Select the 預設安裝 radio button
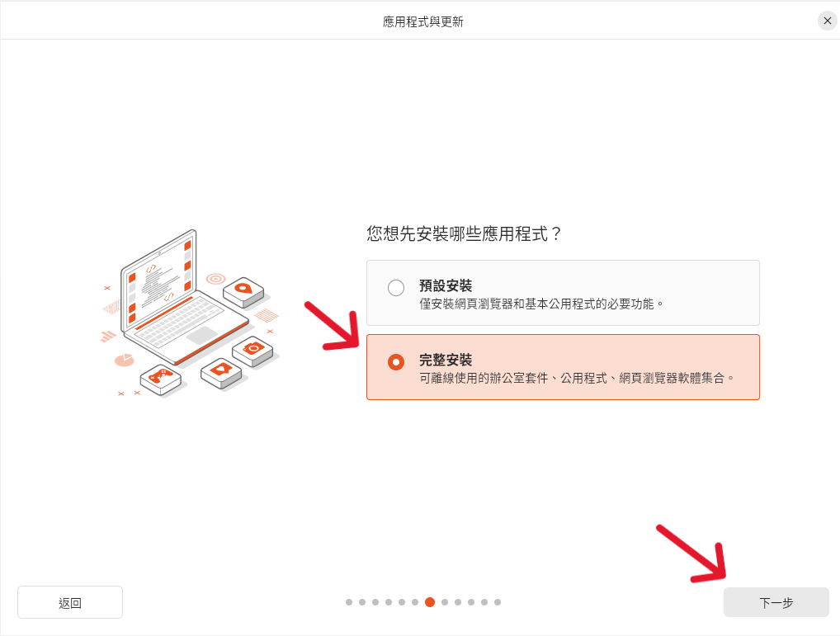This screenshot has height=636, width=840. (x=396, y=288)
